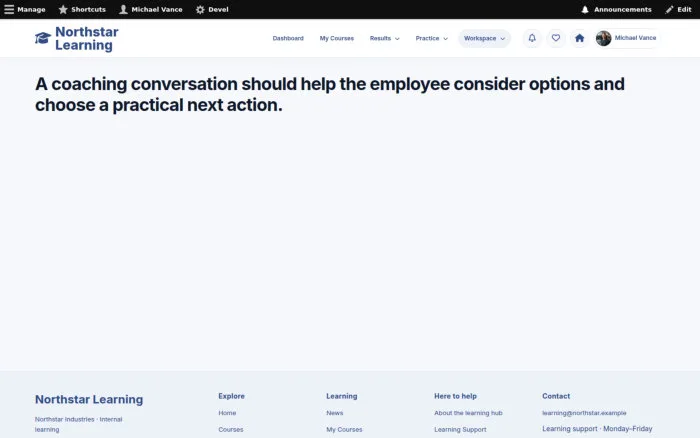
Task: Click Michael Vance name in site header
Action: [635, 38]
